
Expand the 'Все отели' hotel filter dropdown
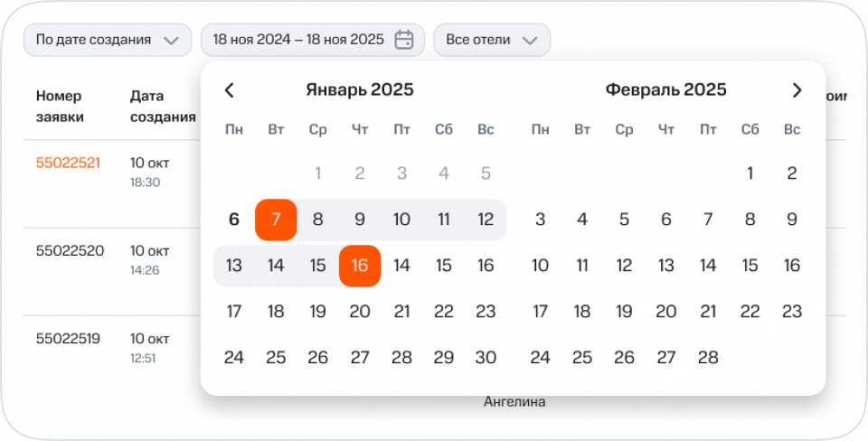point(492,40)
